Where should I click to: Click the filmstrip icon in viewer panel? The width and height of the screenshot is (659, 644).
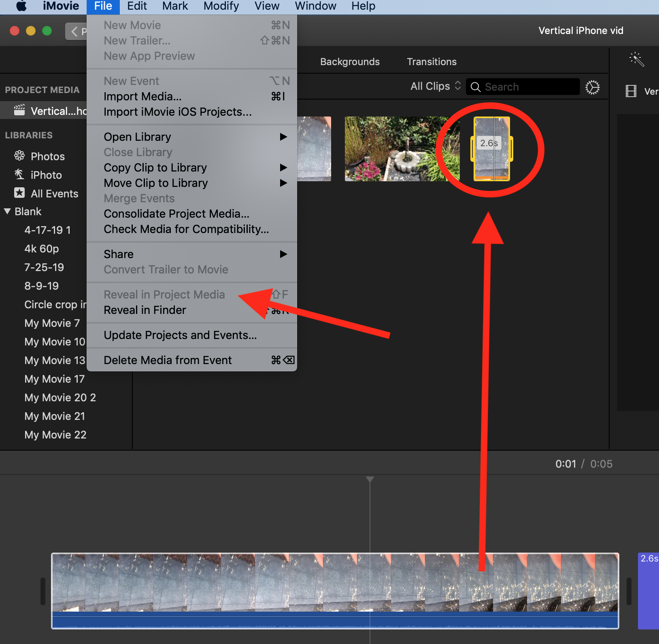tap(631, 91)
